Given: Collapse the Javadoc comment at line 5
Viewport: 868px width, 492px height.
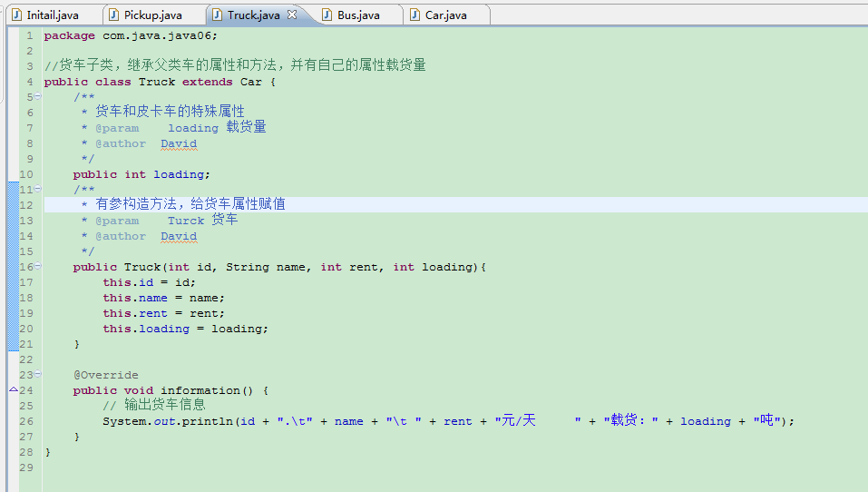Looking at the screenshot, I should point(38,96).
